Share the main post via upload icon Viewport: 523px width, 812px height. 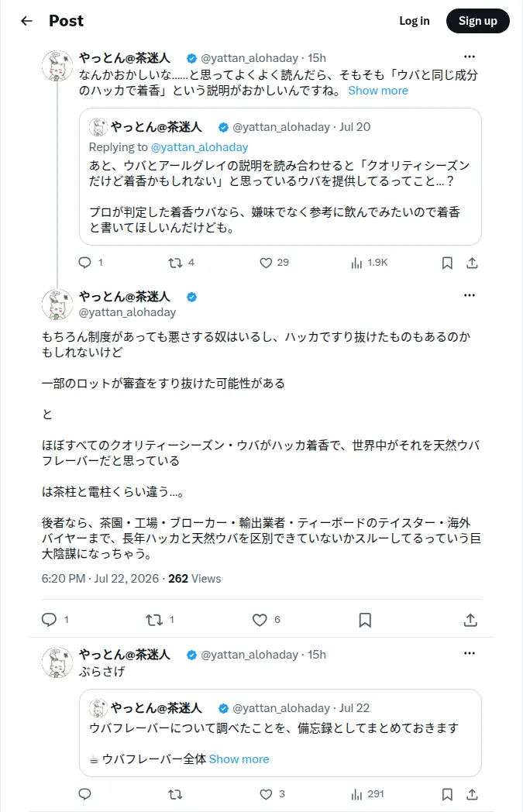[x=470, y=620]
